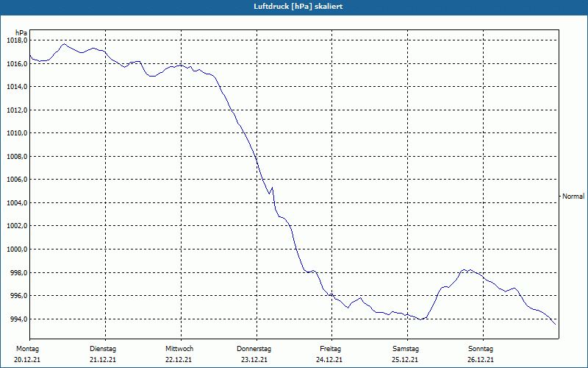Select the date 25.12.21
The image size is (588, 368).
point(405,360)
